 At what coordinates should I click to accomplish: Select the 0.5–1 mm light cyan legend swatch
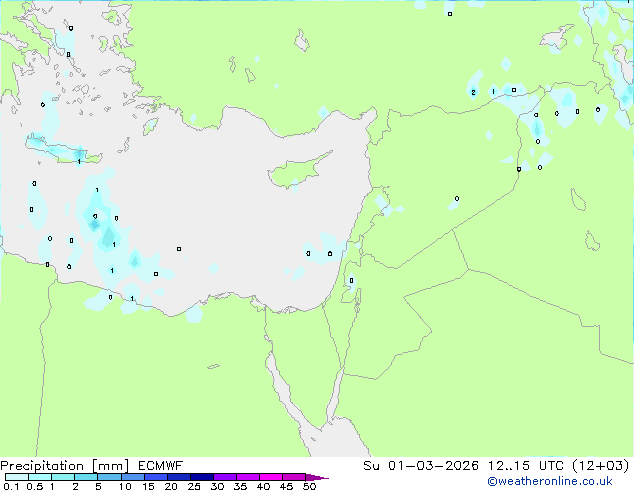(x=40, y=477)
